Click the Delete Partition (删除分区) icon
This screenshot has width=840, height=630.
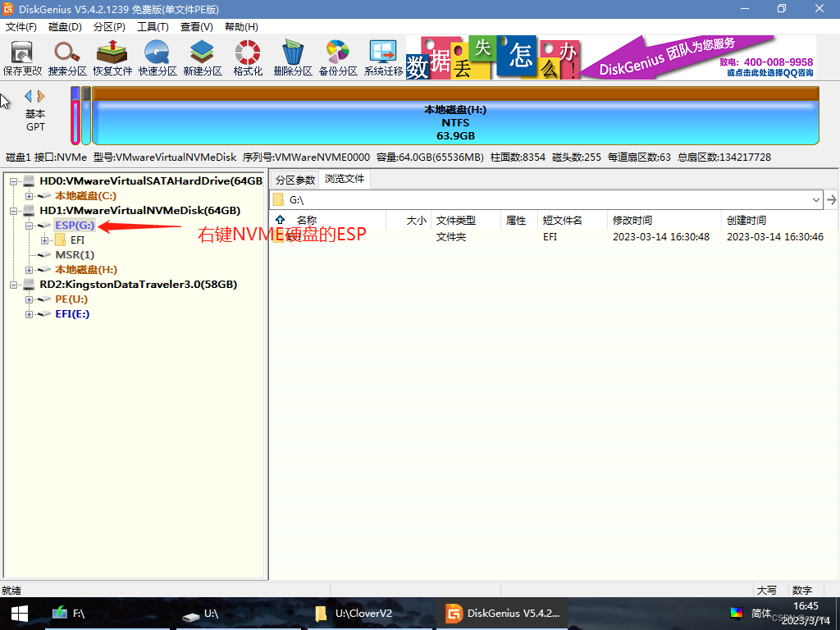(x=293, y=58)
